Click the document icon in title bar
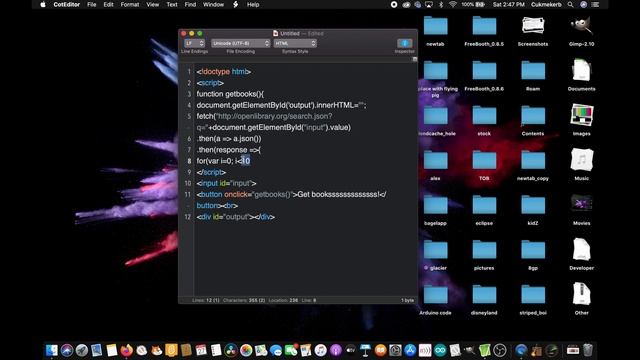The image size is (640, 360). (x=276, y=33)
